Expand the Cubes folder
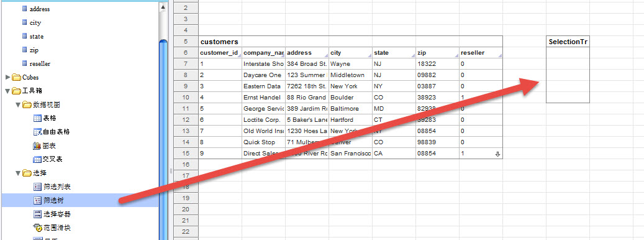Viewport: 644px width, 240px height. pyautogui.click(x=8, y=77)
